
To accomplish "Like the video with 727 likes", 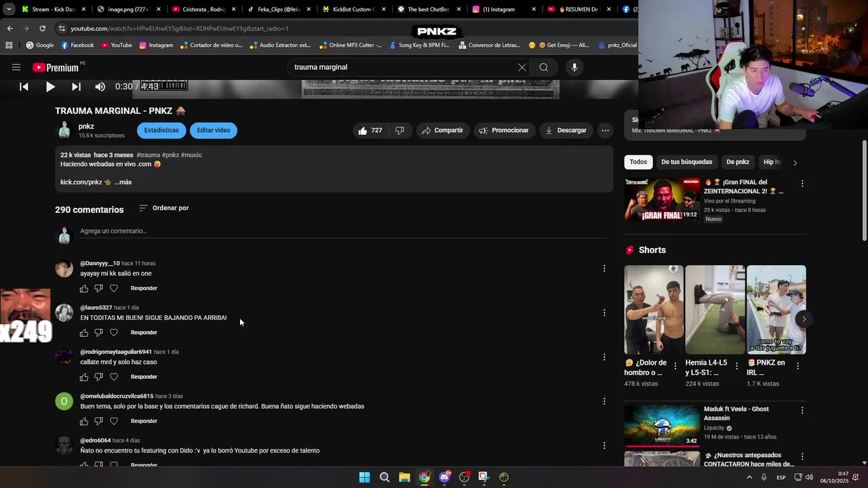I will click(370, 131).
